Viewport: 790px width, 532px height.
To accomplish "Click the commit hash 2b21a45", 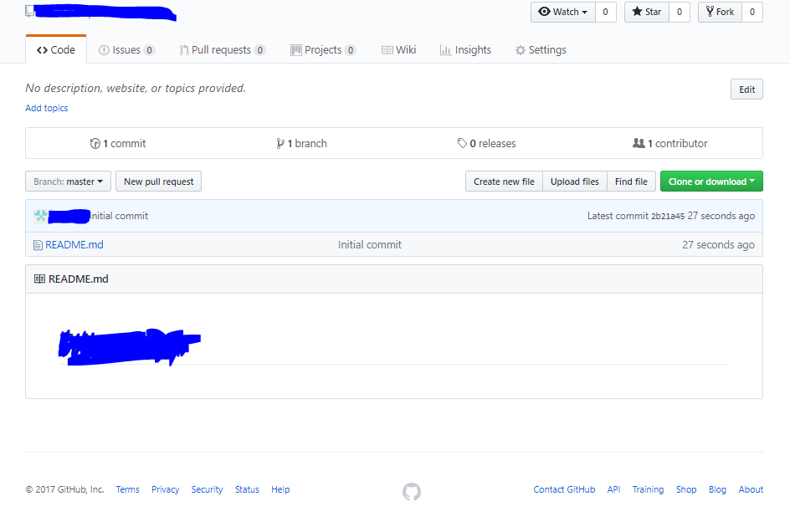I will tap(668, 216).
